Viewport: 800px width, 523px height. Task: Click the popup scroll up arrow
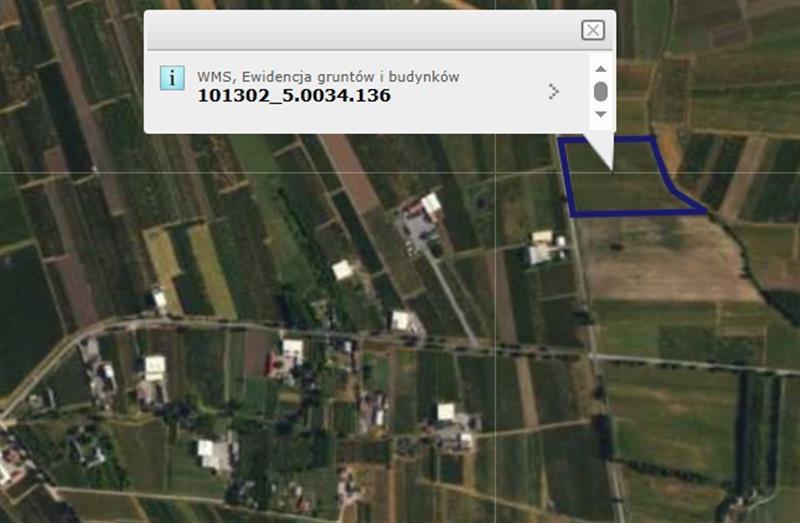[x=600, y=69]
